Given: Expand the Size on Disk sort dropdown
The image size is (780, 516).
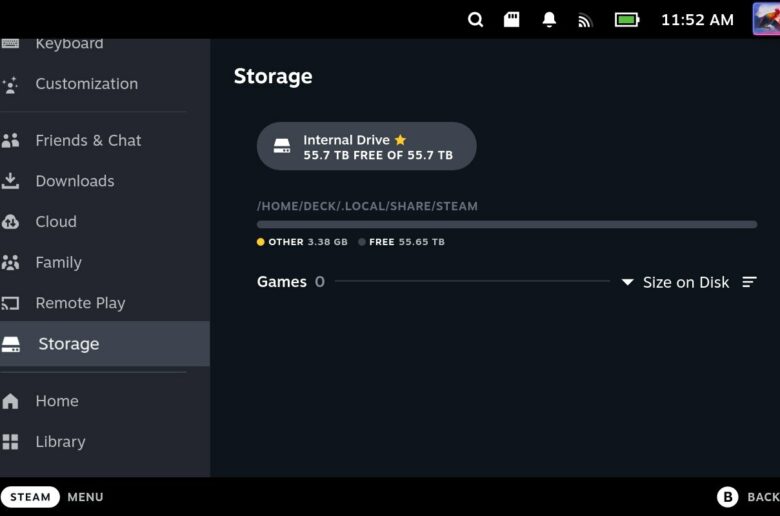Looking at the screenshot, I should (x=676, y=282).
